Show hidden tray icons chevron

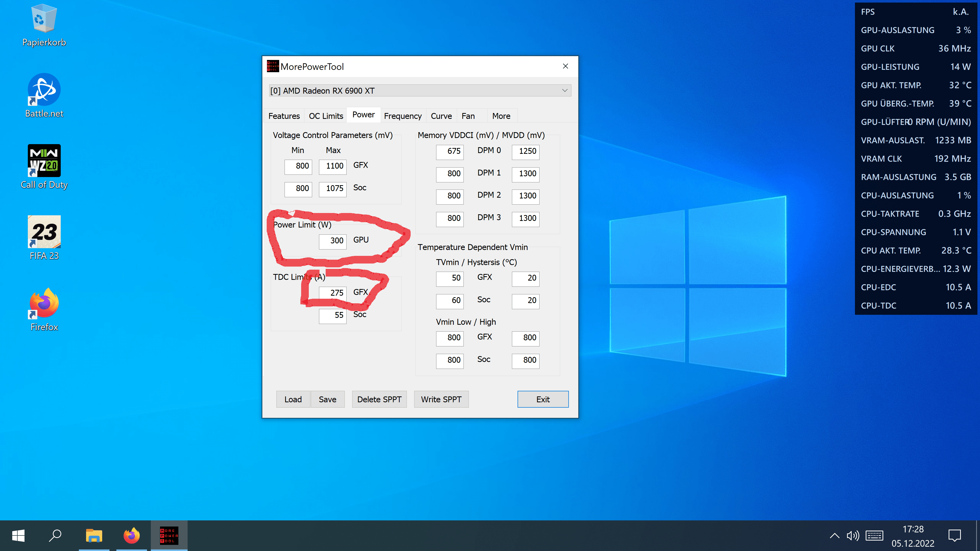point(834,536)
